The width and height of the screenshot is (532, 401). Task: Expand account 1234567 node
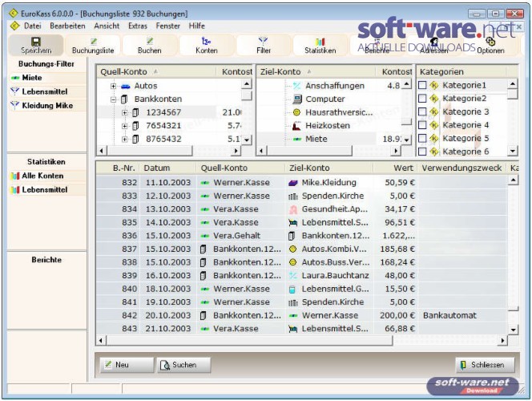coord(125,113)
